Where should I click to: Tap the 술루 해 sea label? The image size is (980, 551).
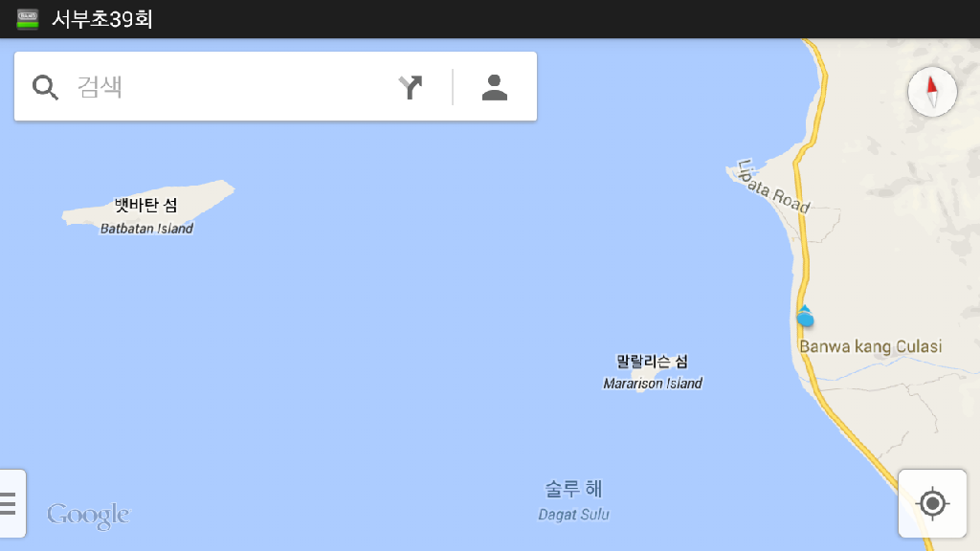coord(574,489)
